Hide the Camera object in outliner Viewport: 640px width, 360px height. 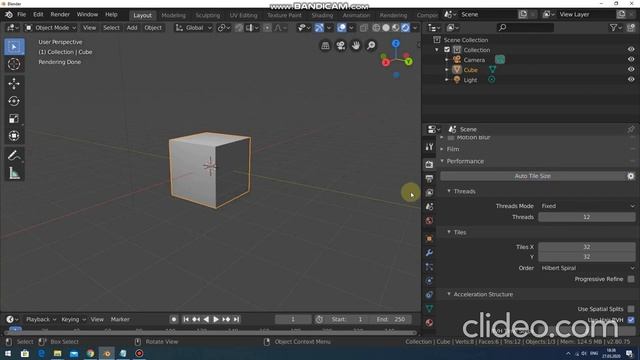click(x=631, y=60)
